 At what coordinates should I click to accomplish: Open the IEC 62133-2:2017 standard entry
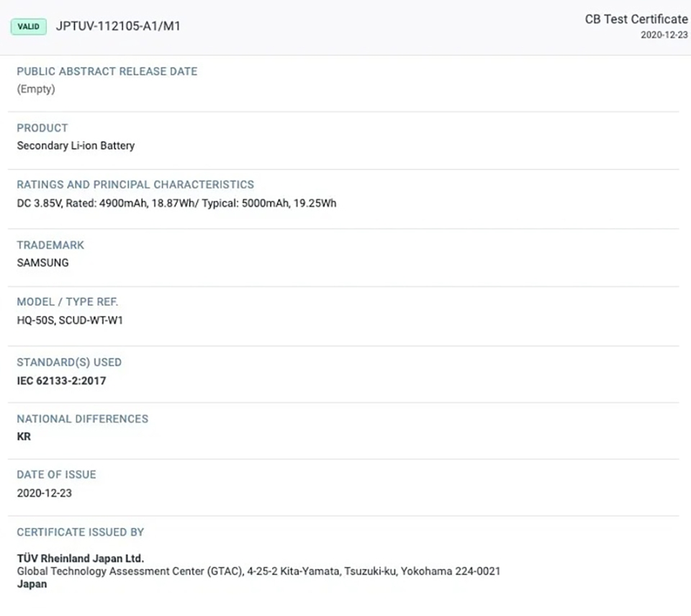coord(62,381)
